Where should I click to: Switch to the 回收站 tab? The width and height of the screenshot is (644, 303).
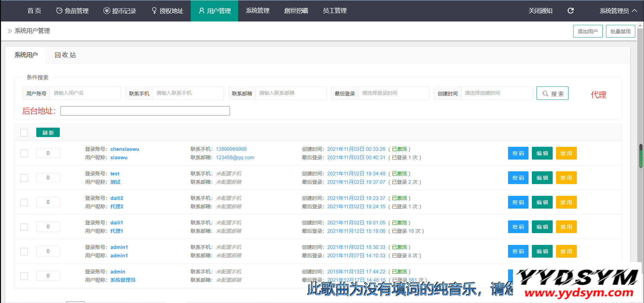[65, 55]
